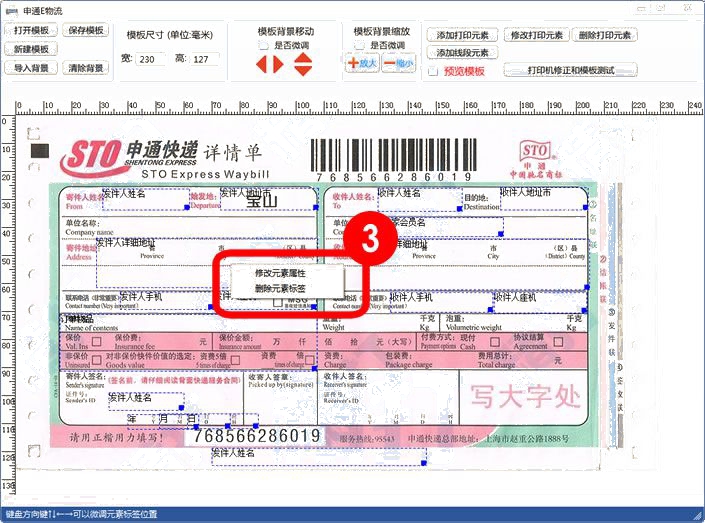This screenshot has width=705, height=523.
Task: Click the red right arrow to move background right
Action: coord(278,64)
